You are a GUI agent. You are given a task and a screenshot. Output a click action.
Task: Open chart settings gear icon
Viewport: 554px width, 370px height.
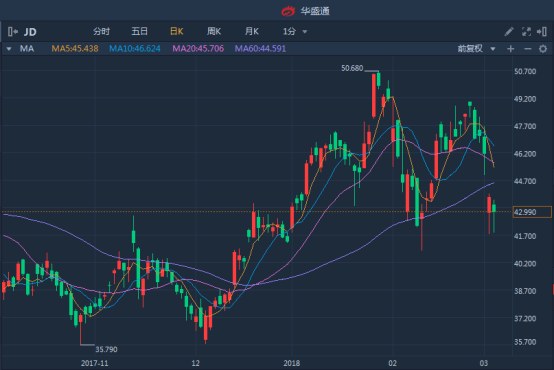543,49
